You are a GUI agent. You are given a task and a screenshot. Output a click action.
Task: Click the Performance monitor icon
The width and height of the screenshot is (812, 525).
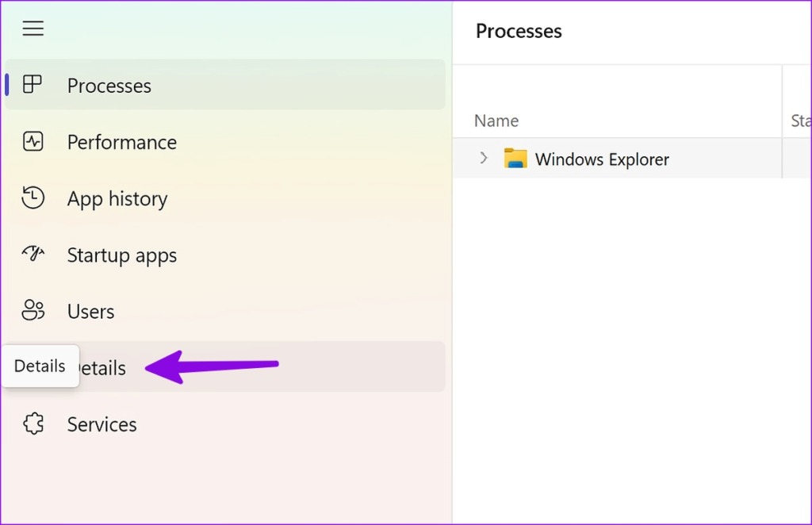(33, 142)
